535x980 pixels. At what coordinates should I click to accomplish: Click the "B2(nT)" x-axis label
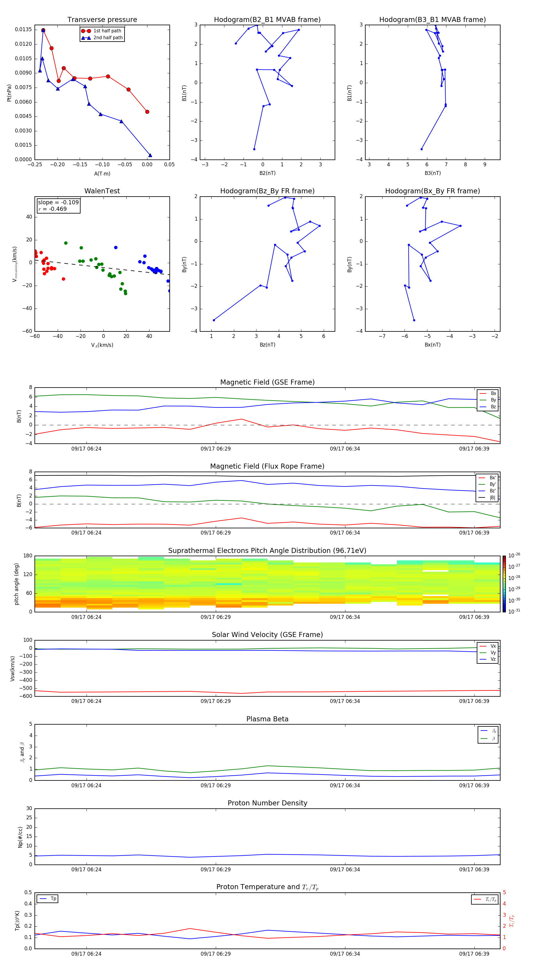267,173
